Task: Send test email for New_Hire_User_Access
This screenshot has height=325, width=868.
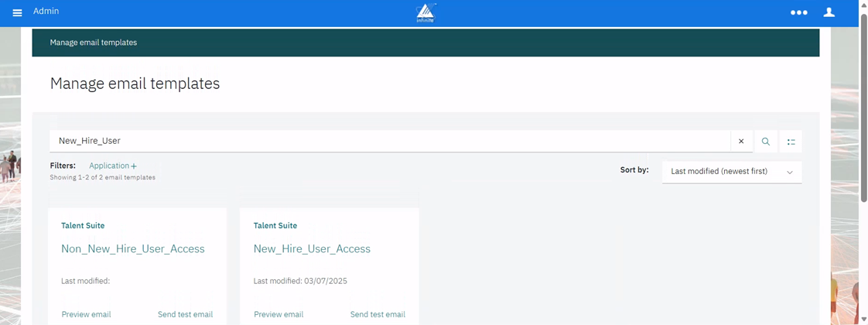Action: (378, 314)
